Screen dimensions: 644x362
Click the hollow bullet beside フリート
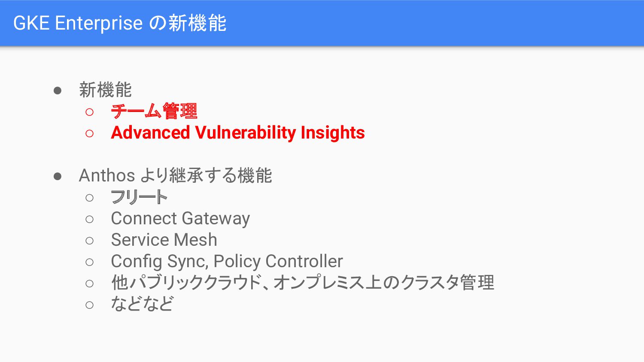coord(89,198)
